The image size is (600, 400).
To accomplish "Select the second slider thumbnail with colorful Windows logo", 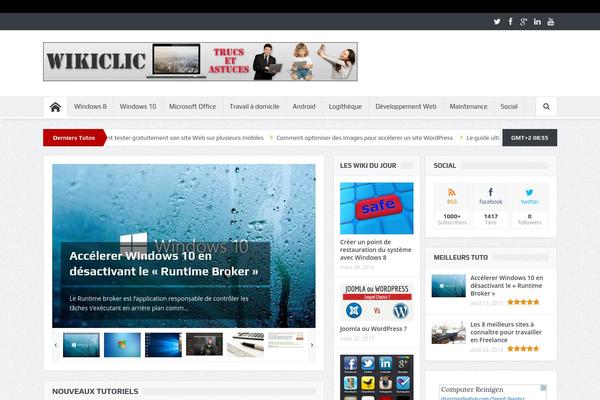I will coord(122,345).
